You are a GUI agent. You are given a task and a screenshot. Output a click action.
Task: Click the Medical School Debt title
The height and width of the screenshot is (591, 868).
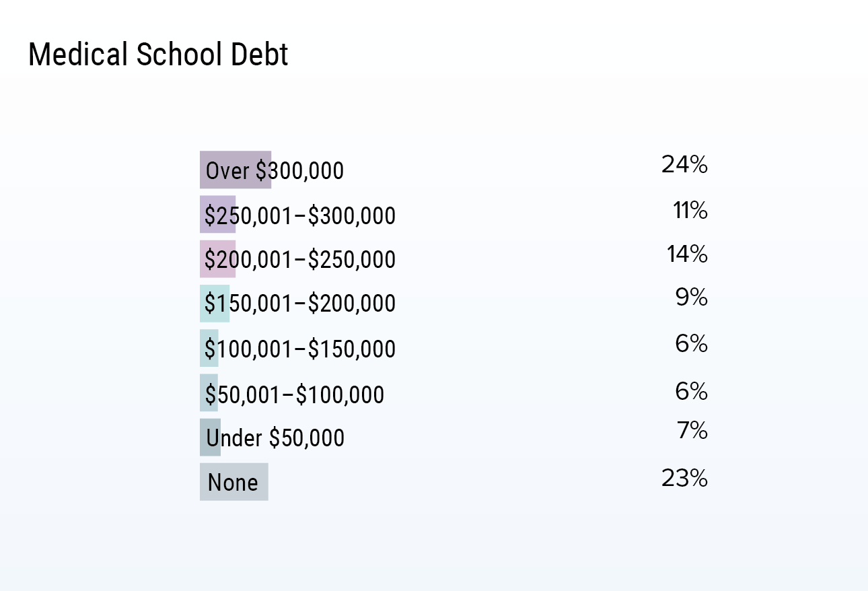[158, 55]
